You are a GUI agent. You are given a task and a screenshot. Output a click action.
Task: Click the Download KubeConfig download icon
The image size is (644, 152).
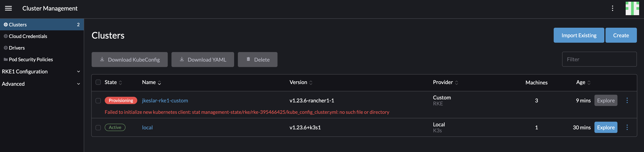point(102,59)
